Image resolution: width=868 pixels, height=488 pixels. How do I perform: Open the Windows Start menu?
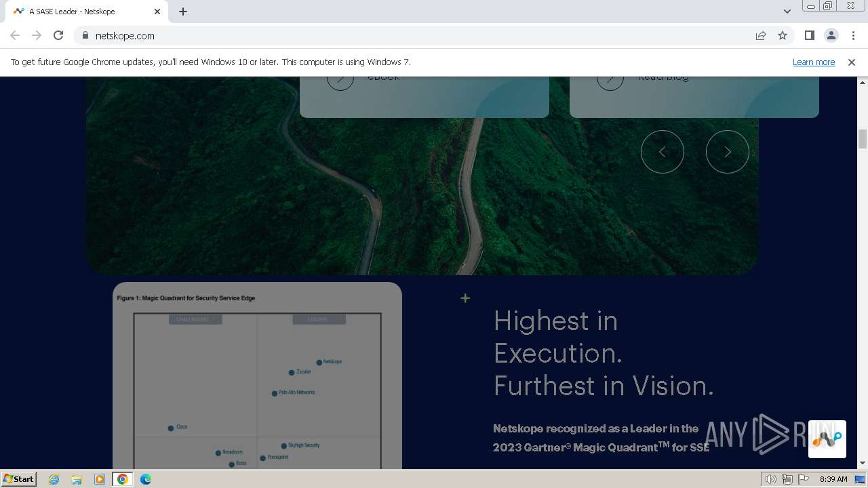pyautogui.click(x=18, y=479)
